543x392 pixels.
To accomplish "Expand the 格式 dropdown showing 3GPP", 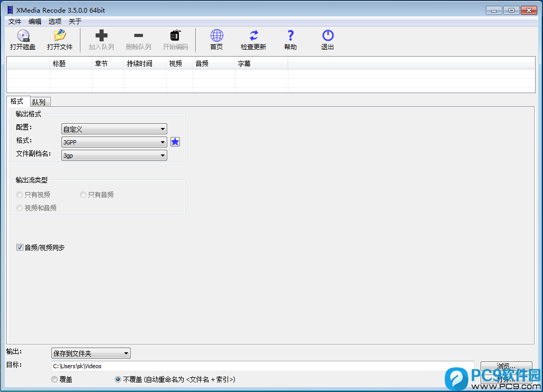I will coord(114,142).
